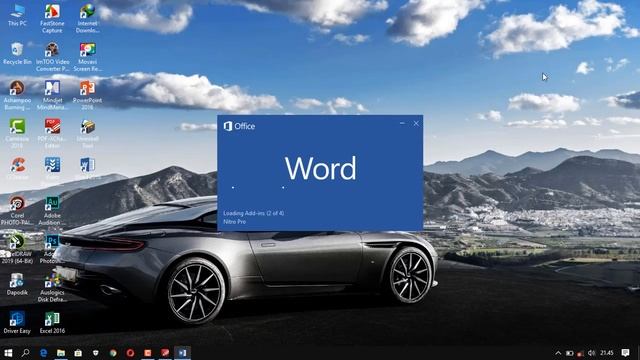Launch Driver Easy shortcut
Image resolution: width=640 pixels, height=360 pixels.
17,322
